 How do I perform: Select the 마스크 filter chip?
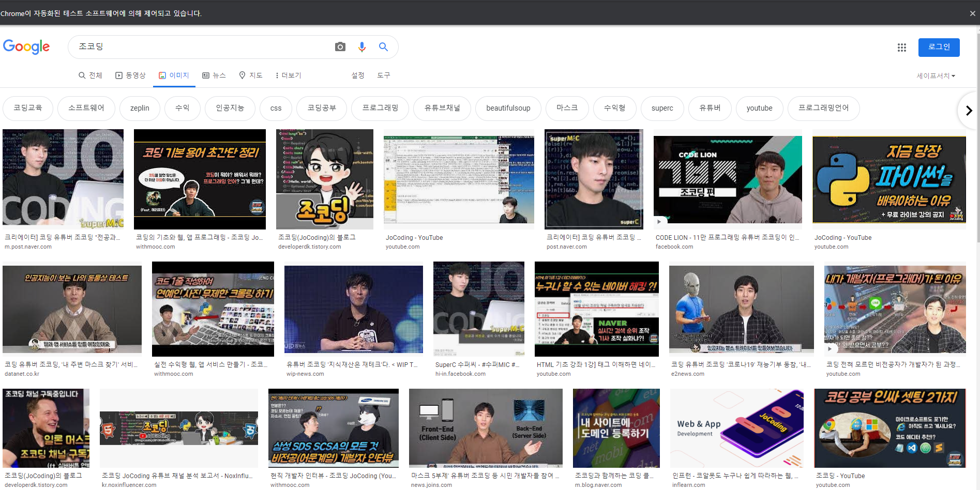click(x=567, y=108)
